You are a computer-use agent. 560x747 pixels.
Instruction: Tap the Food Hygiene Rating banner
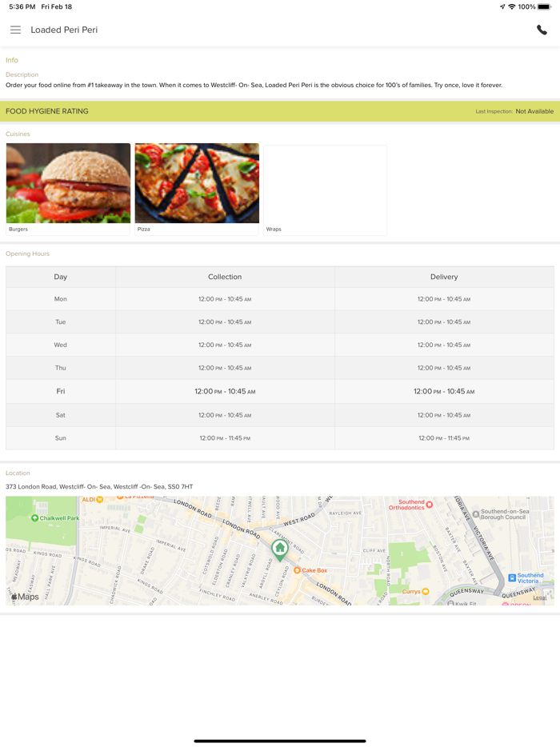pyautogui.click(x=280, y=111)
